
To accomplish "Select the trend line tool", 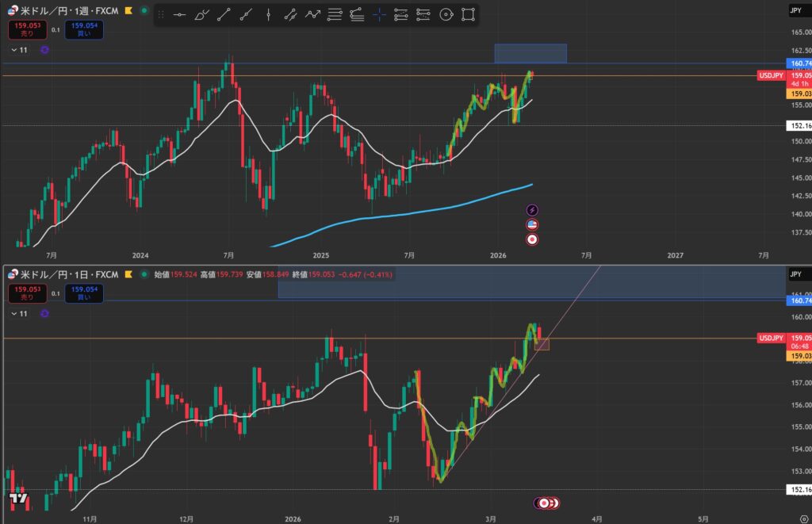I will pos(224,14).
